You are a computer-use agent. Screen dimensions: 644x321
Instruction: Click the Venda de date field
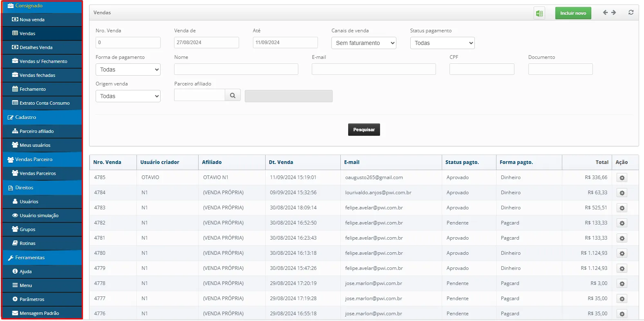(206, 43)
